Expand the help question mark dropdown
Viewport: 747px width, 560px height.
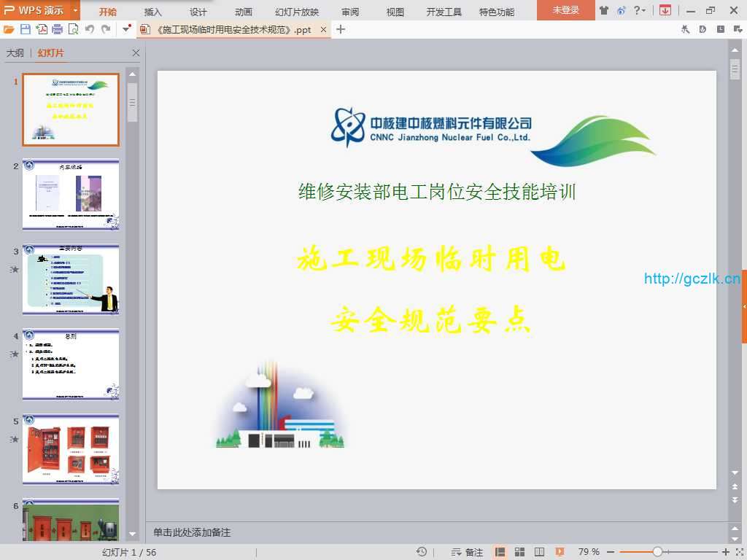tap(640, 10)
